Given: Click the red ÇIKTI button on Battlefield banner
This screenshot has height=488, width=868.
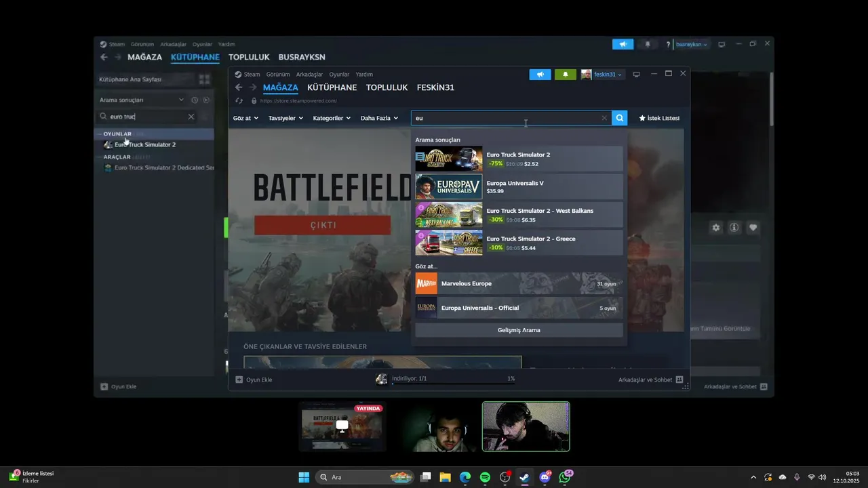Looking at the screenshot, I should pyautogui.click(x=322, y=225).
